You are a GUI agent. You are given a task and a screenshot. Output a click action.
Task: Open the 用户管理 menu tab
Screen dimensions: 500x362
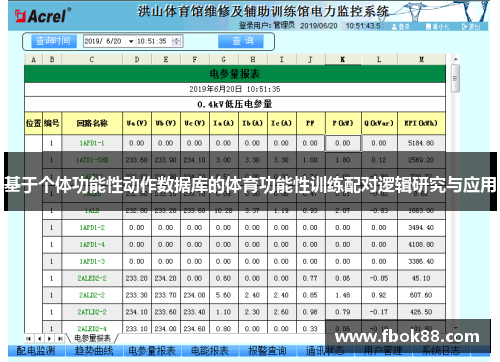tap(383, 351)
